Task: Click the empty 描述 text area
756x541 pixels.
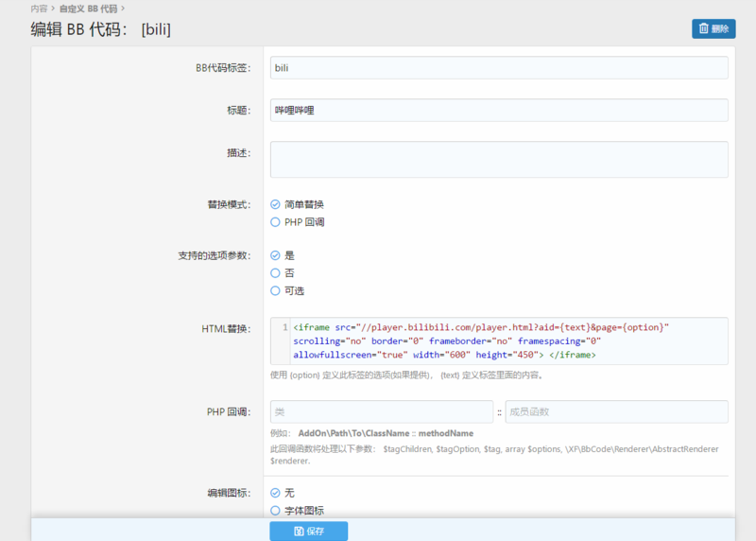Action: 499,159
